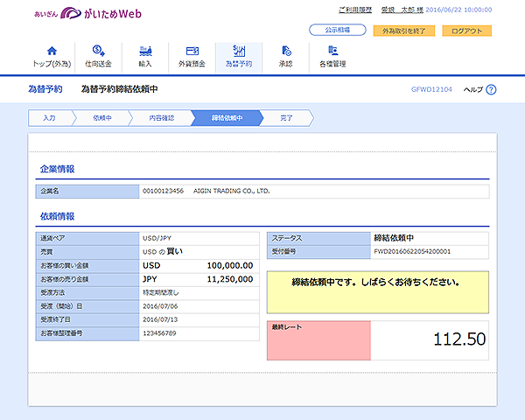Click the receipt number FWD20160622054200001
The height and width of the screenshot is (420, 525).
(x=412, y=251)
